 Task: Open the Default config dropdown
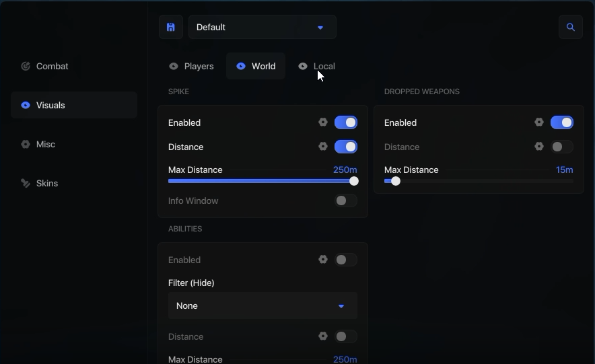click(262, 27)
